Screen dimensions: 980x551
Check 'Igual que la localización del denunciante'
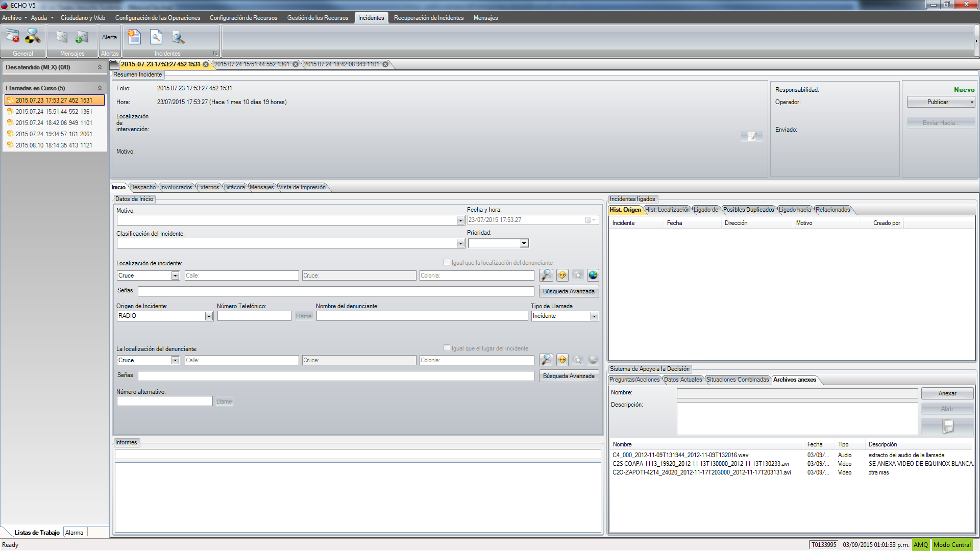[x=447, y=262]
